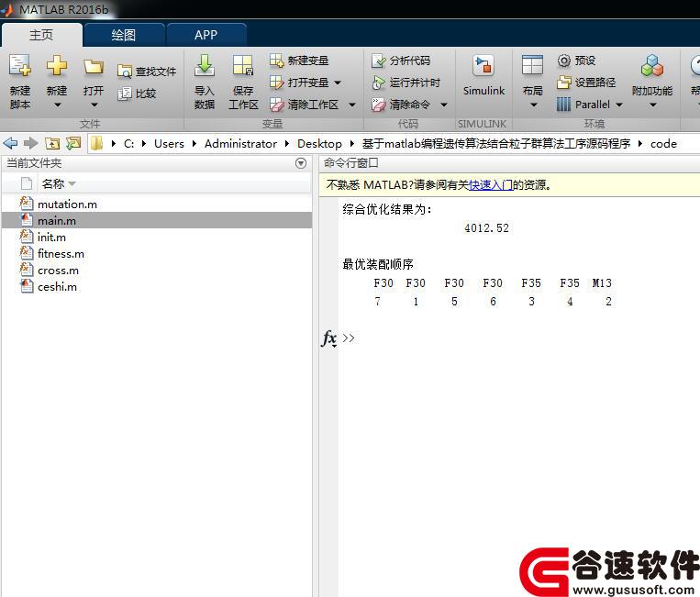The image size is (700, 597).
Task: Click Analyze Code (分析代码)
Action: (401, 61)
